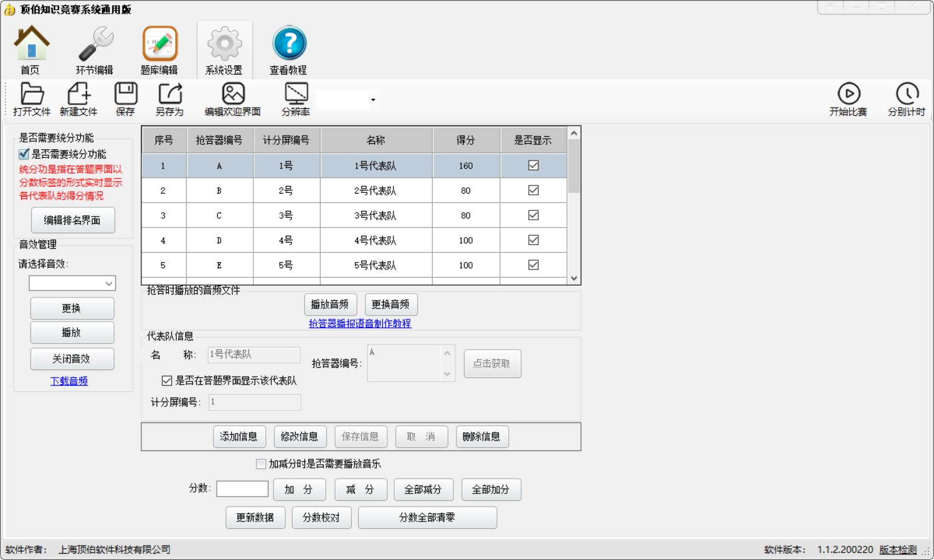Switch to the 首页 home tab
This screenshot has height=560, width=934.
pos(31,50)
